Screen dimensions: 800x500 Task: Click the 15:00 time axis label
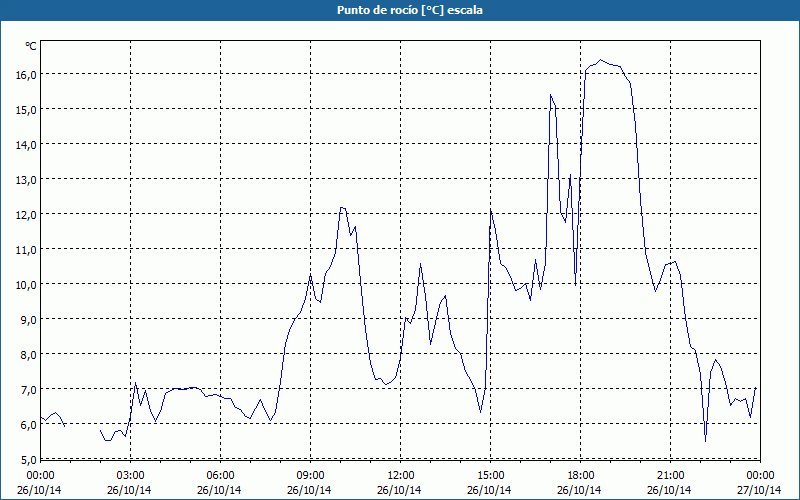tap(490, 475)
